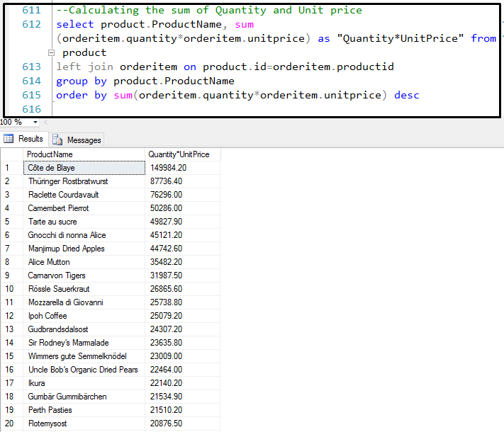
Task: Select row header number 1
Action: [12, 168]
